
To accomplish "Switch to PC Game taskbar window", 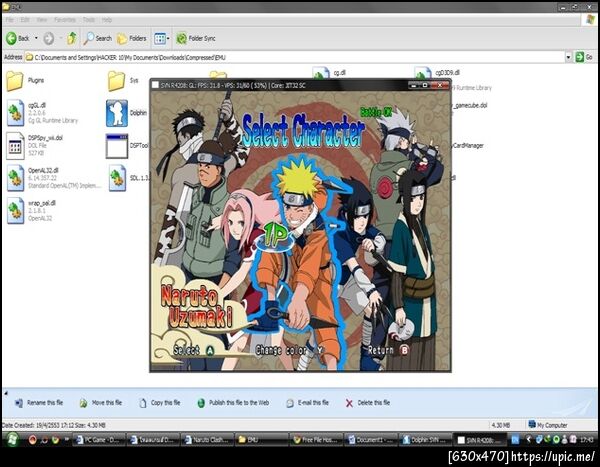I will tap(99, 440).
